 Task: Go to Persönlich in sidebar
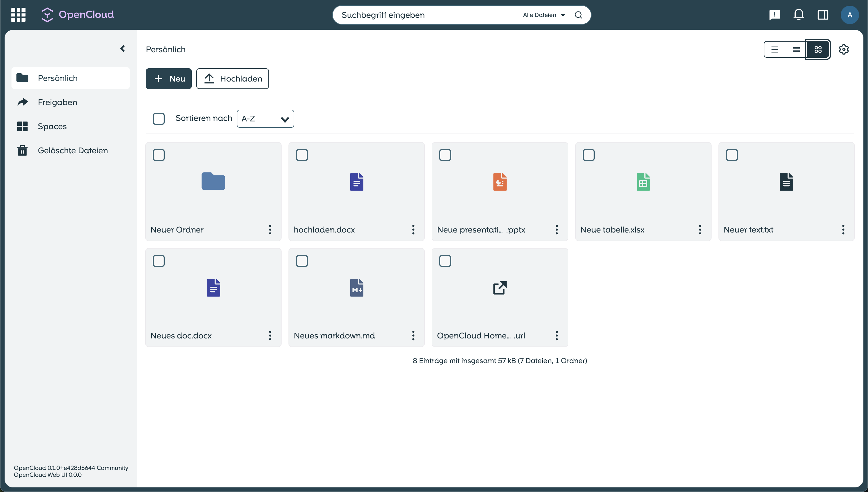[x=70, y=78]
